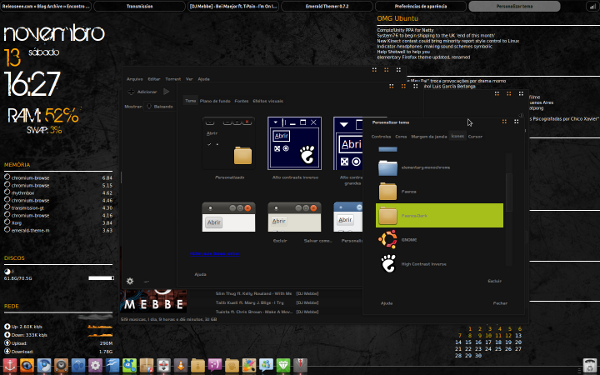This screenshot has height=375, width=600.
Task: Open the brown speaker dock icon
Action: pyautogui.click(x=61, y=365)
